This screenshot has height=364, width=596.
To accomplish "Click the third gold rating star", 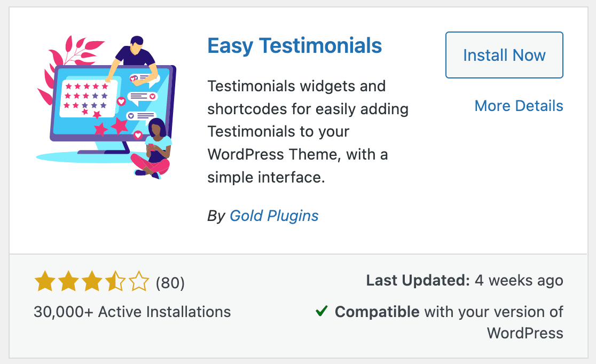I will 92,282.
